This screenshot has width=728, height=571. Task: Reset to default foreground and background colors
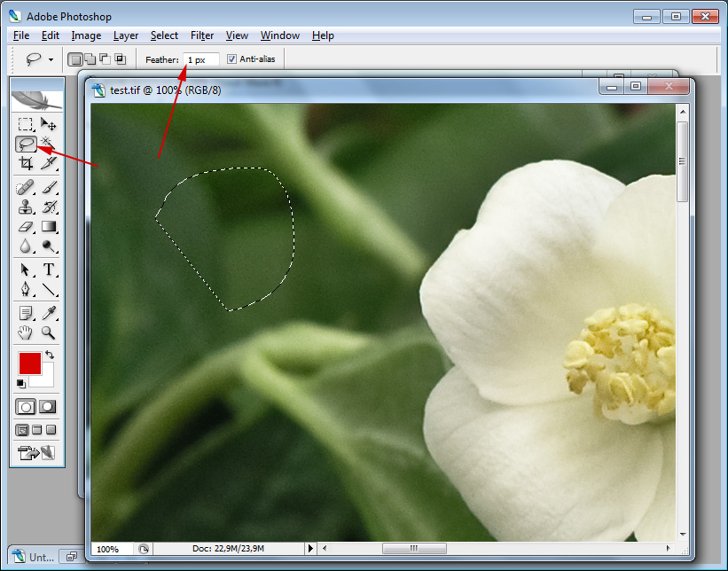tap(21, 383)
